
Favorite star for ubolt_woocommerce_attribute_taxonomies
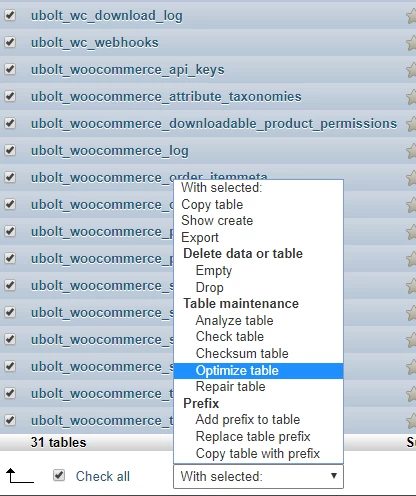point(411,97)
